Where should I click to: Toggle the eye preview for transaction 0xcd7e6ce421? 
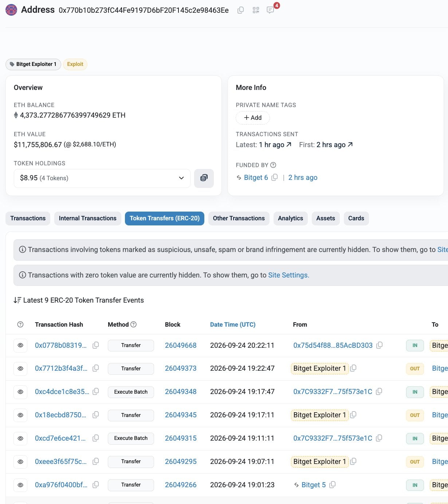pos(20,438)
